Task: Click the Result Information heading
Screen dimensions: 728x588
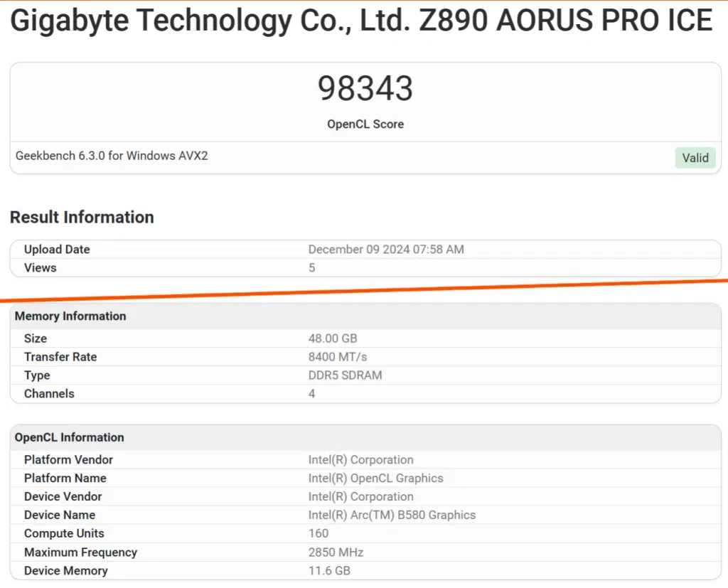Action: [x=82, y=218]
